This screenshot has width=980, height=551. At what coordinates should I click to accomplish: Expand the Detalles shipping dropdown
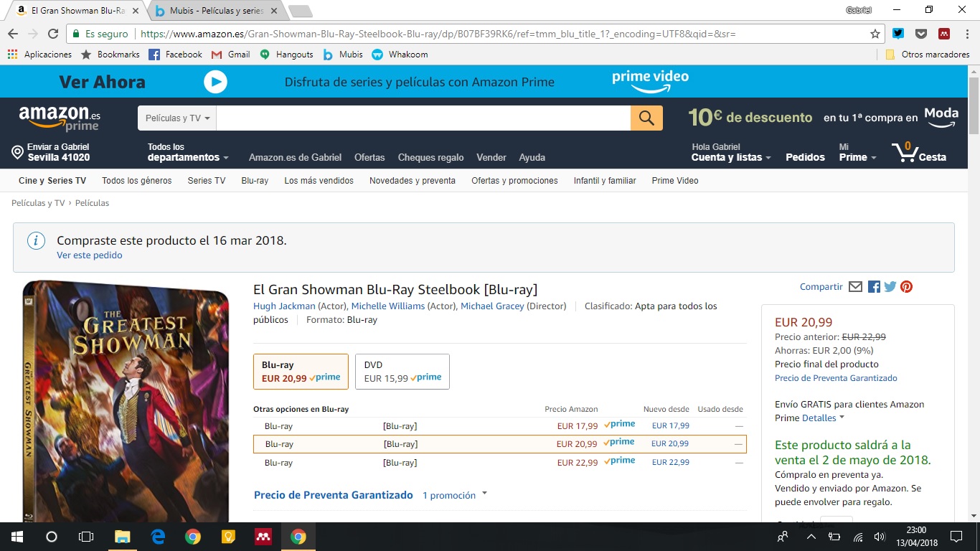[x=823, y=418]
